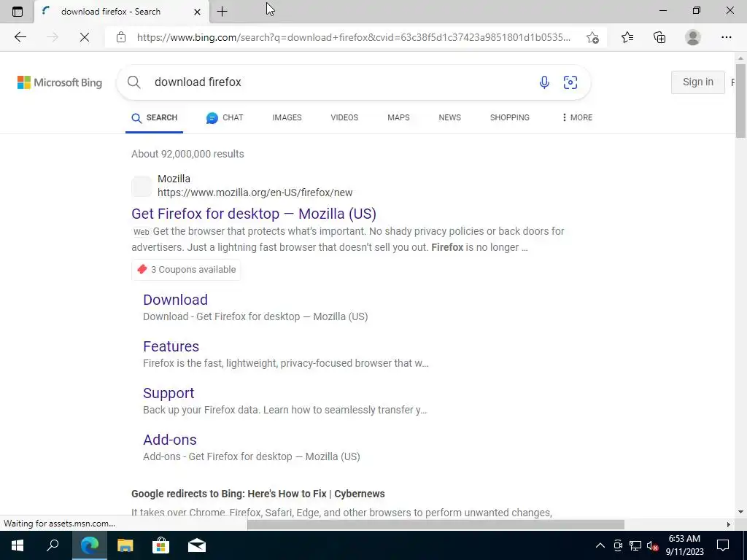The height and width of the screenshot is (560, 747).
Task: Open the Cybernews Google redirects article
Action: (258, 494)
